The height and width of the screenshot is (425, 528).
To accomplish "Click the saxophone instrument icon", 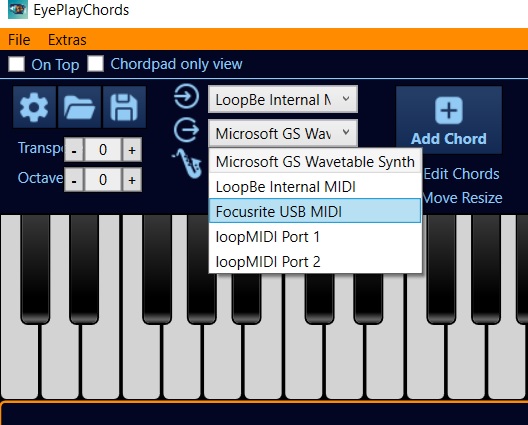I will (x=187, y=163).
